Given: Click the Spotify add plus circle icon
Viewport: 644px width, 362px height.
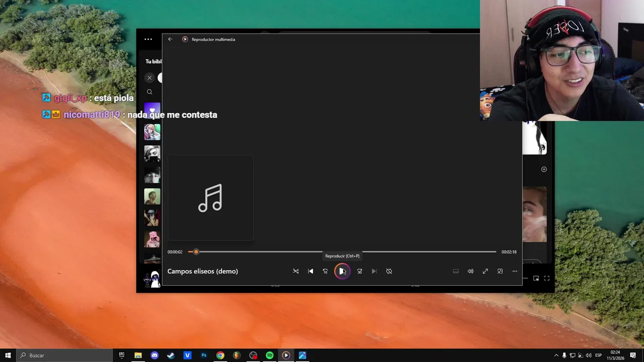Looking at the screenshot, I should [x=544, y=169].
